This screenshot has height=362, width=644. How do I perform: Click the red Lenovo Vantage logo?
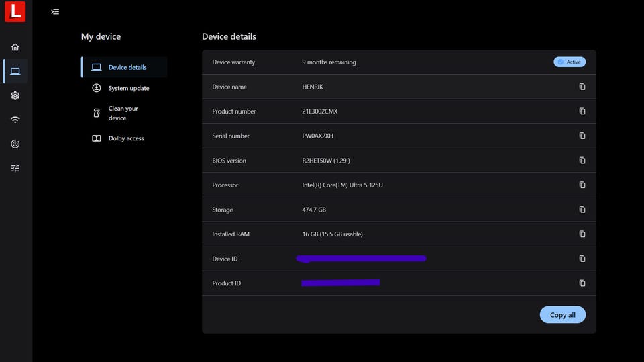pos(15,11)
